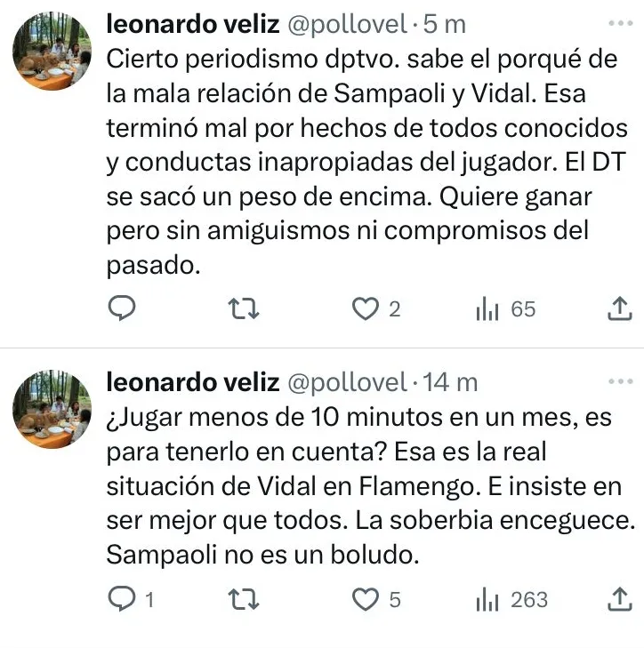Reply to the tweet about Sampaoli and Vidal's relationship

(x=121, y=308)
